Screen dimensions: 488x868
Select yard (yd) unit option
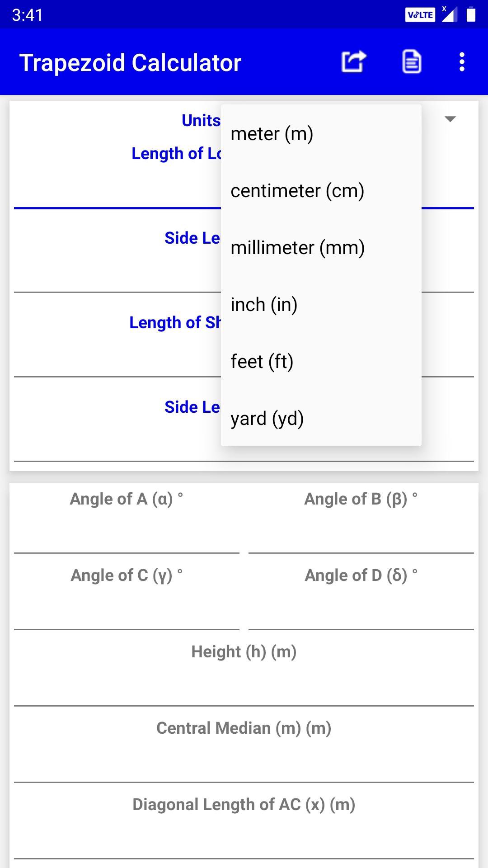(x=321, y=419)
